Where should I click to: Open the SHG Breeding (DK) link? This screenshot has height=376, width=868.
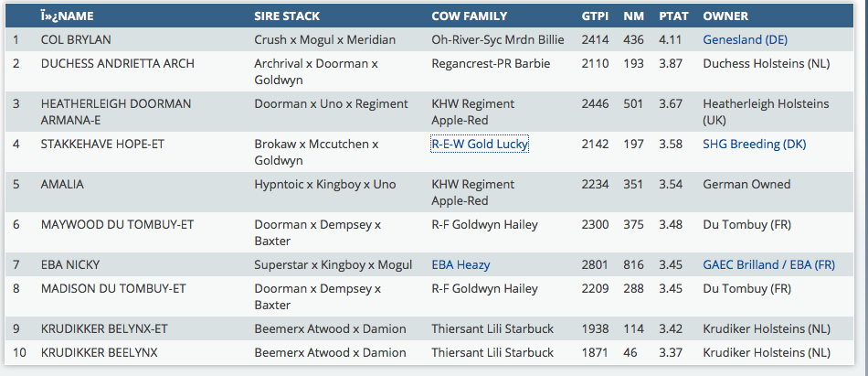click(754, 144)
